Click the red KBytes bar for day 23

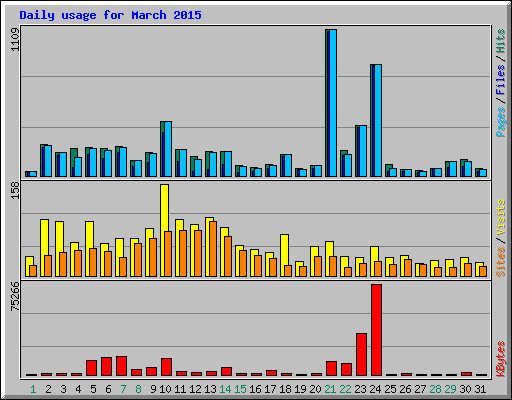(x=361, y=355)
